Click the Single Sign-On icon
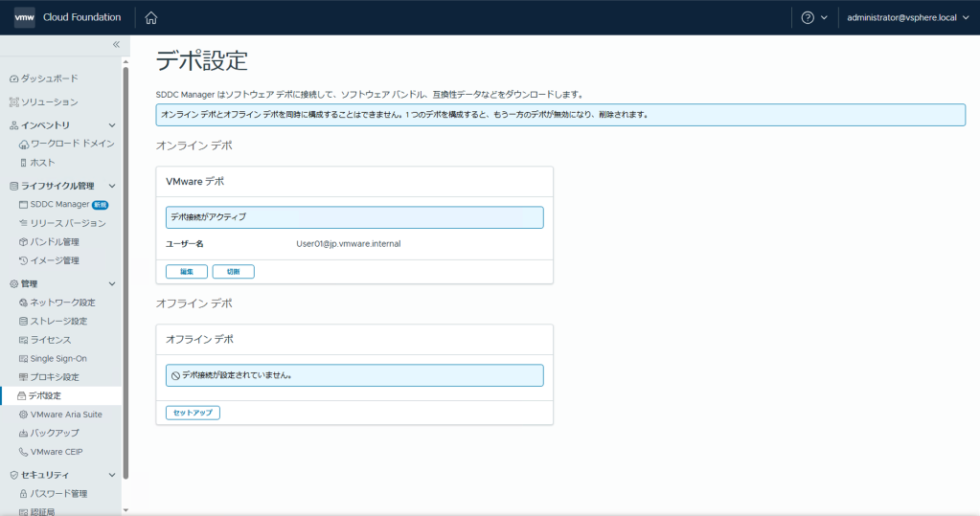Image resolution: width=980 pixels, height=516 pixels. point(23,359)
